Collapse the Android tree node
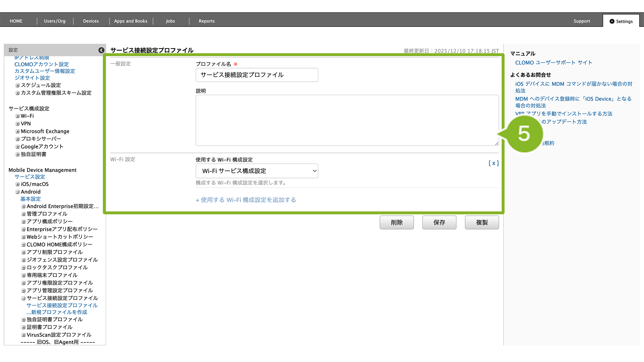 tap(17, 192)
